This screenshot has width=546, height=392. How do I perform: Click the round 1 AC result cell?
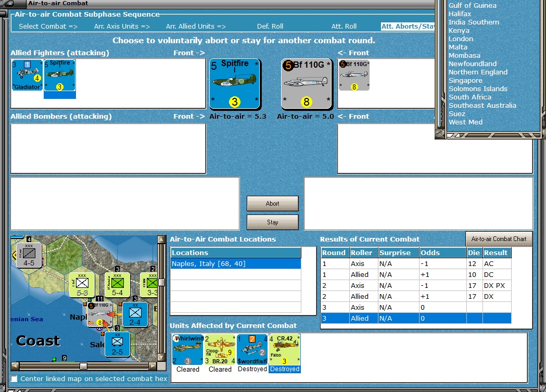point(497,264)
